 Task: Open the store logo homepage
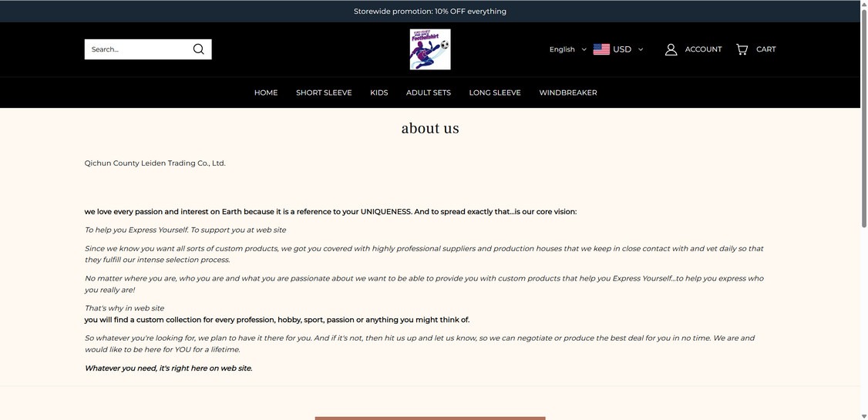pos(430,49)
